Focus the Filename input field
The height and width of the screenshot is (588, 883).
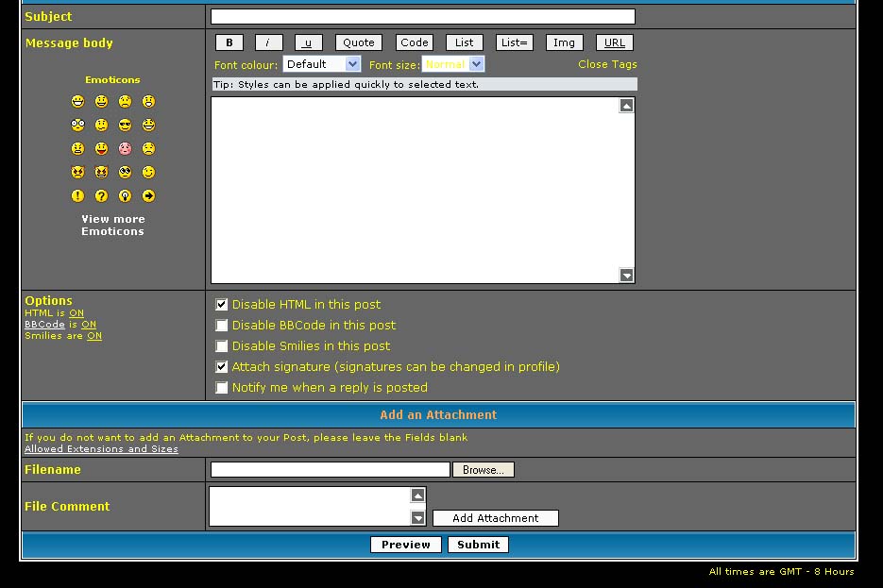click(330, 470)
